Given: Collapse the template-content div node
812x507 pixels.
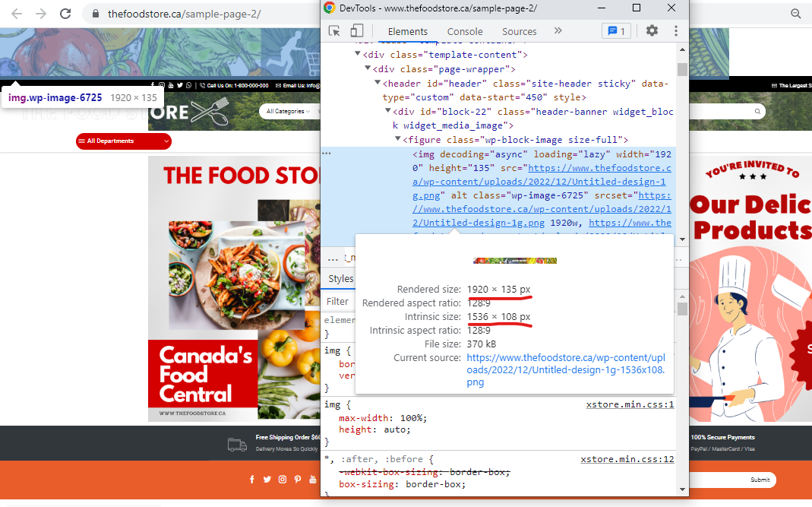Looking at the screenshot, I should (x=357, y=53).
